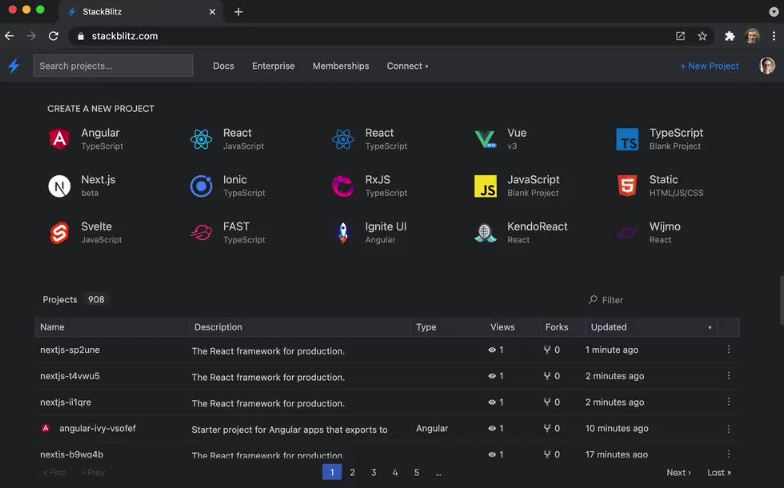Choose the React JavaScript starter icon

[x=201, y=139]
